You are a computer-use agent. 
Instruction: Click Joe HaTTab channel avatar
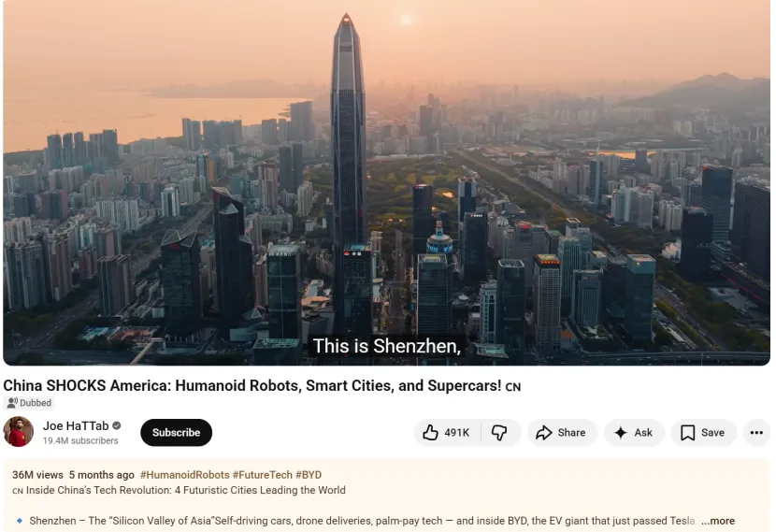pyautogui.click(x=19, y=432)
